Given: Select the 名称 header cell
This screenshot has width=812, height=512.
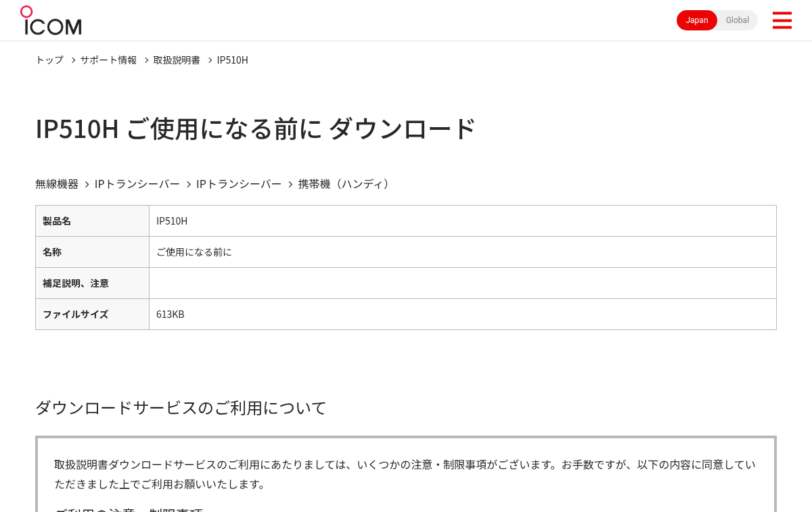Looking at the screenshot, I should (x=92, y=252).
